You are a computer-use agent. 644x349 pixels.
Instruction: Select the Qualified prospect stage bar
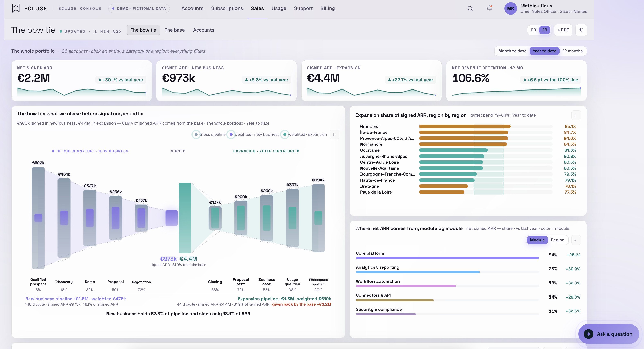38,218
